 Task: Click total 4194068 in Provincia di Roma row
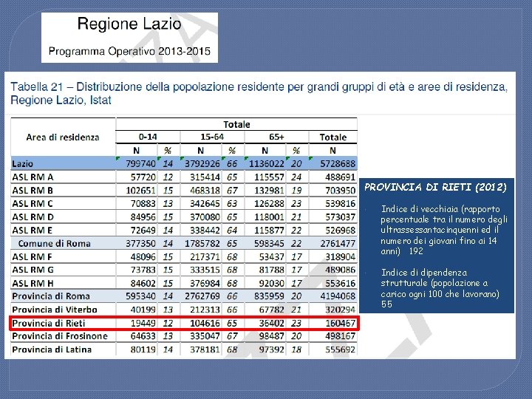coord(338,296)
